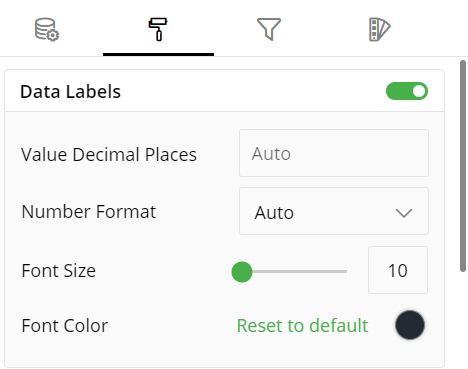Click the vertical scrollbar on the right
This screenshot has width=468, height=369.
tap(463, 166)
